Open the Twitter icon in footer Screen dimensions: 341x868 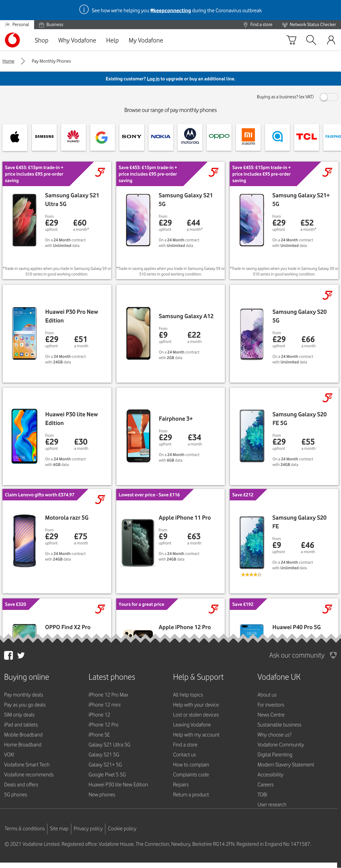[21, 655]
